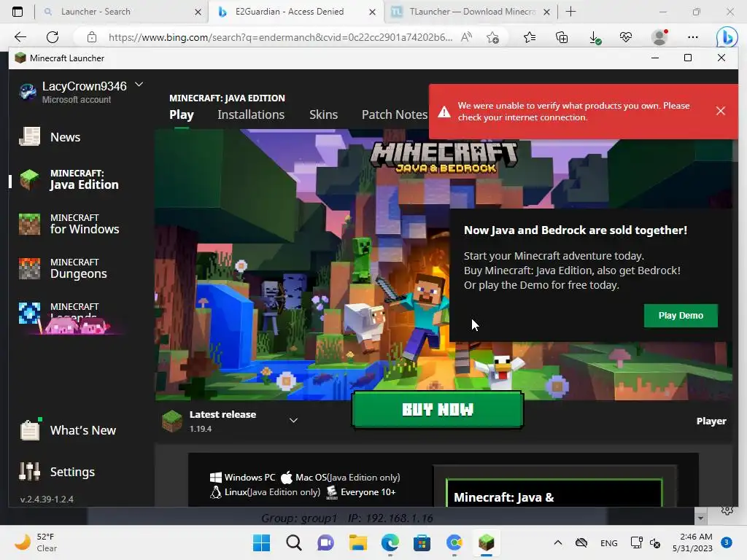Screen dimensions: 747x560
Task: Switch to the Patch Notes tab
Action: click(x=395, y=114)
